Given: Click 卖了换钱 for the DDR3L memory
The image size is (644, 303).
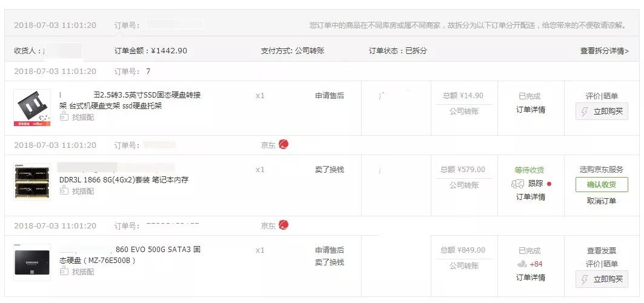Looking at the screenshot, I should click(x=330, y=170).
